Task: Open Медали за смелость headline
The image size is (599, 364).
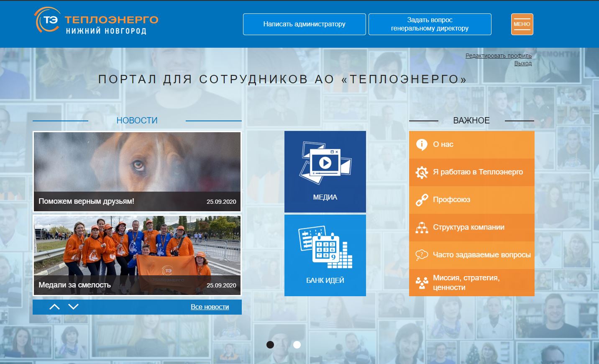Action: coord(74,285)
